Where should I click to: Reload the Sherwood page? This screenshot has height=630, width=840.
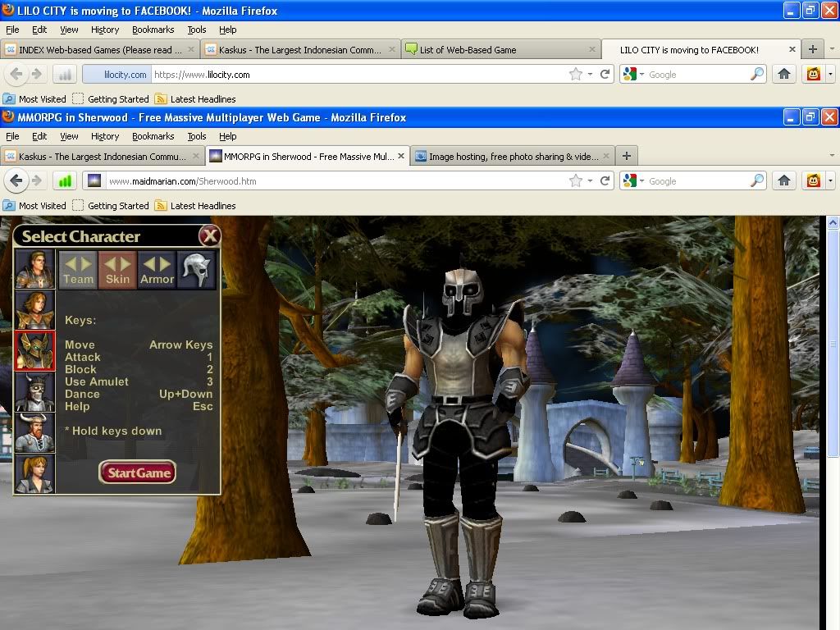605,181
